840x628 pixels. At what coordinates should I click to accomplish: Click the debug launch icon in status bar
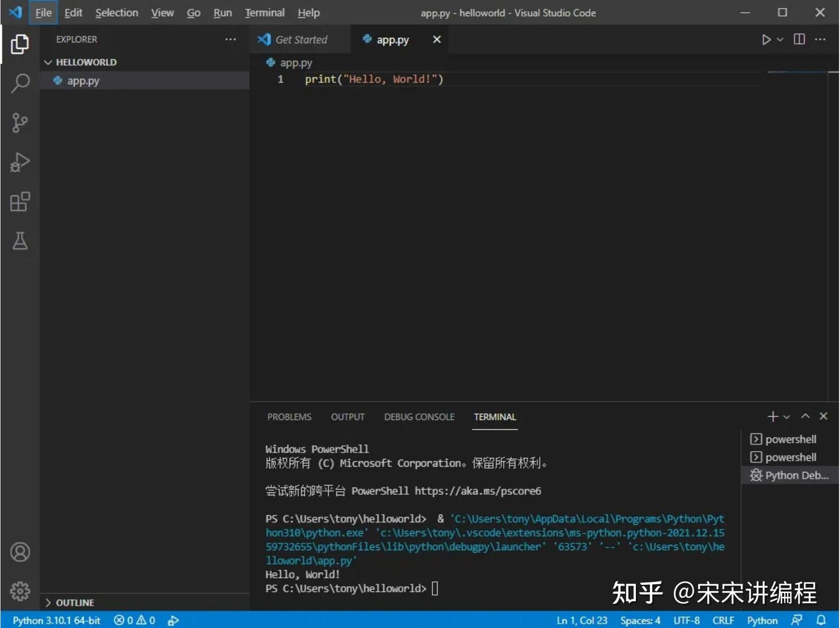[173, 620]
